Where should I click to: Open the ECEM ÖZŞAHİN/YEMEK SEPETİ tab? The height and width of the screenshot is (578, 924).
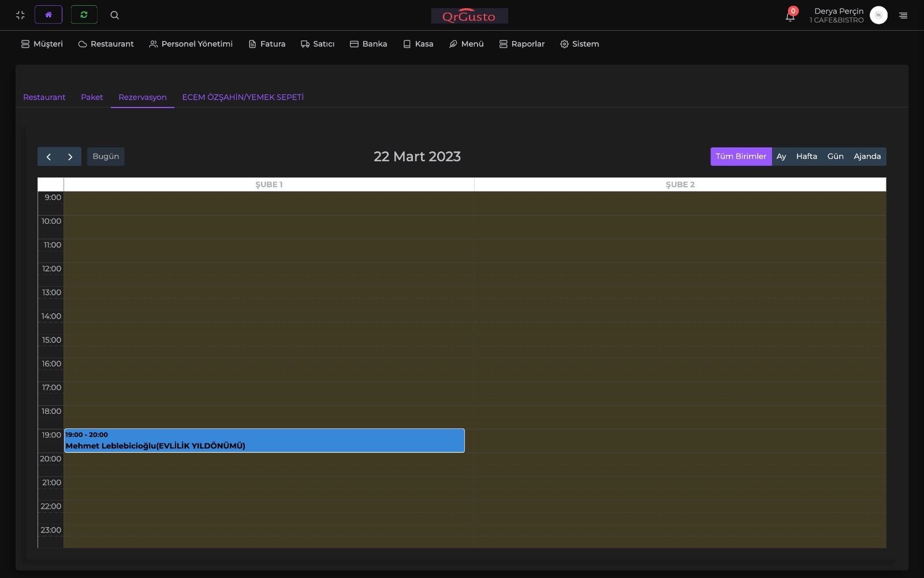coord(243,97)
